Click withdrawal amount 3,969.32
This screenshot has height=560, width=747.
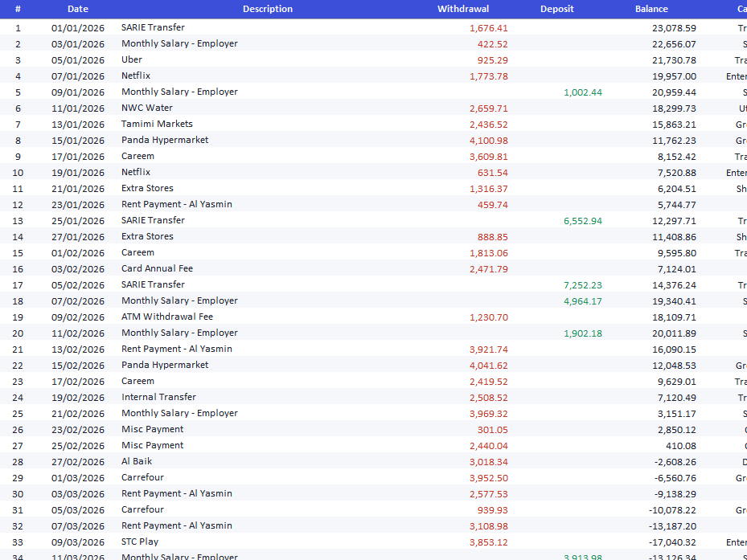click(x=489, y=414)
